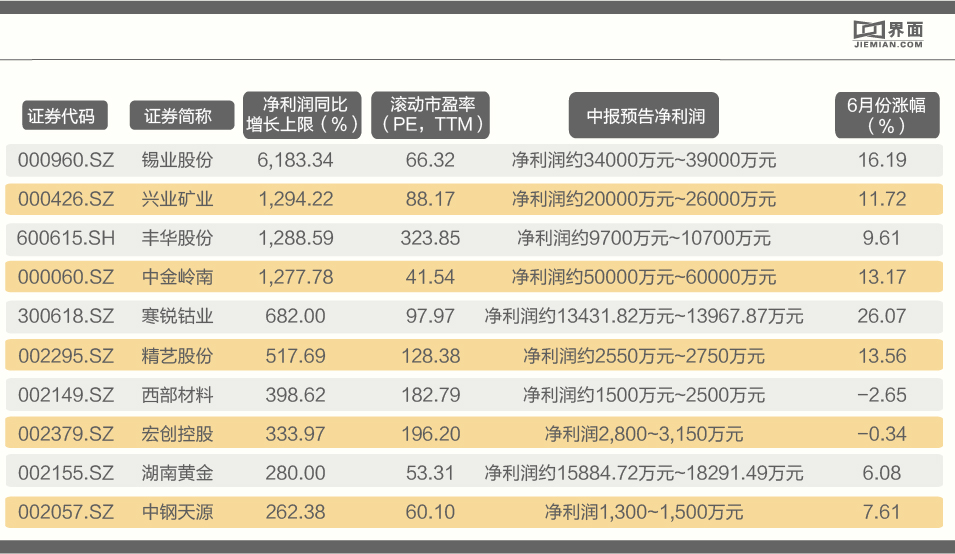955x554 pixels.
Task: Select stock code 002379.SZ
Action: (66, 433)
